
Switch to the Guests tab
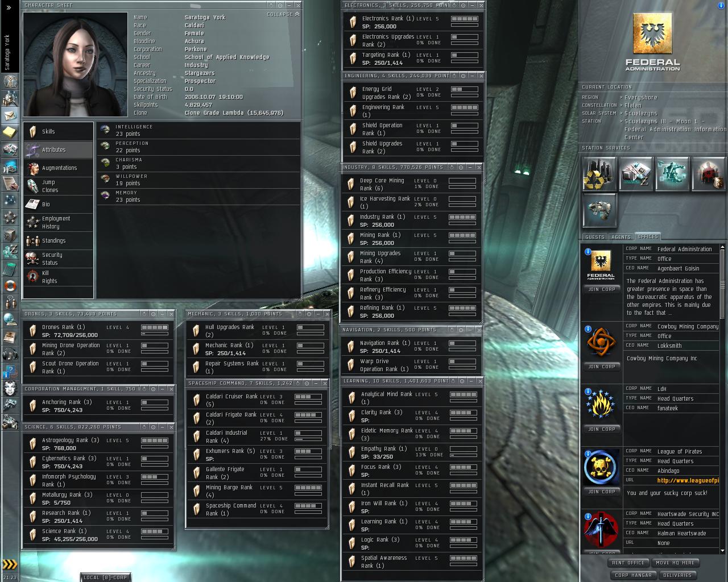[595, 237]
